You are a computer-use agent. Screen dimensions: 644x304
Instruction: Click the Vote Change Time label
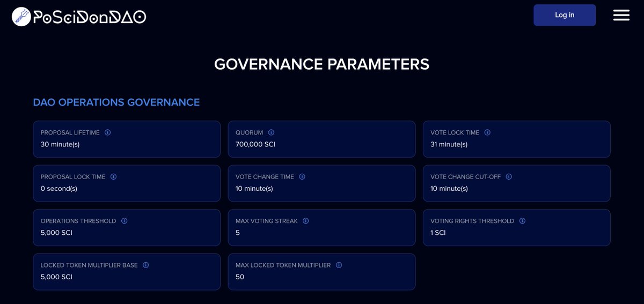pyautogui.click(x=265, y=176)
